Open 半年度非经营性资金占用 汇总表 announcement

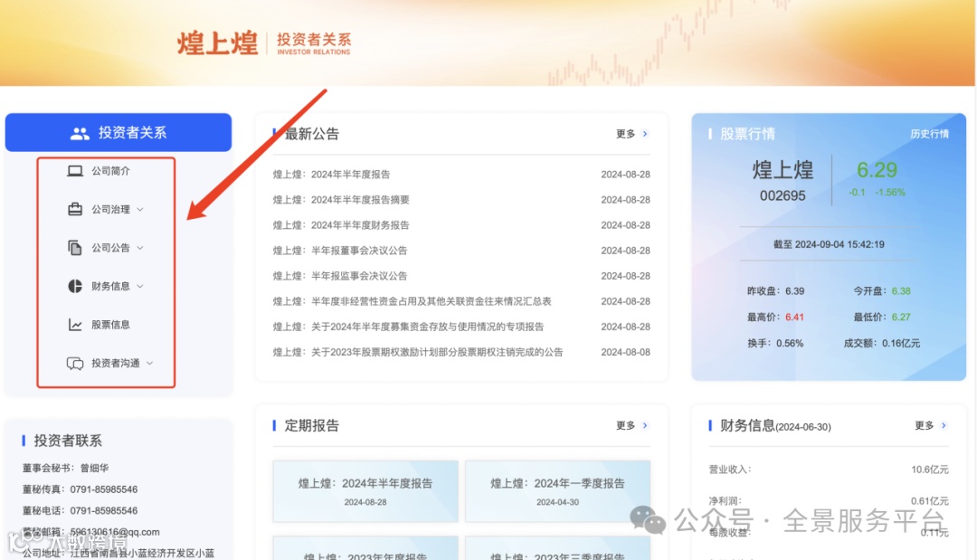pos(412,301)
